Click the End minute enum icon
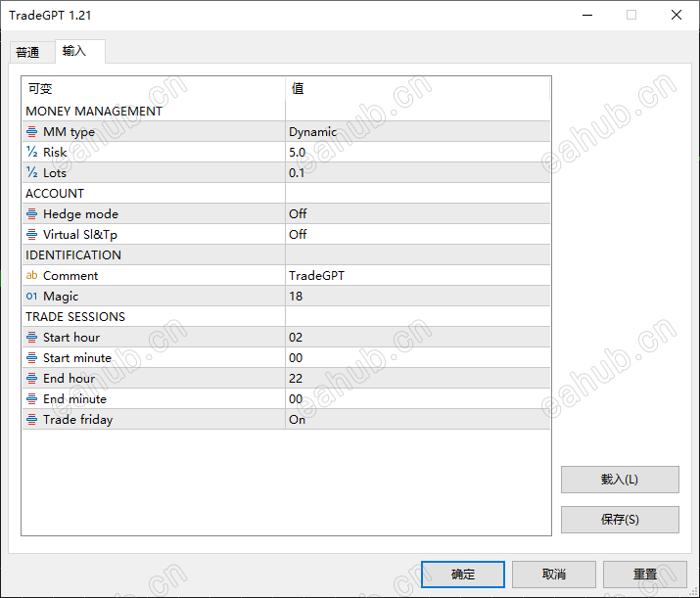The width and height of the screenshot is (700, 598). [x=31, y=398]
